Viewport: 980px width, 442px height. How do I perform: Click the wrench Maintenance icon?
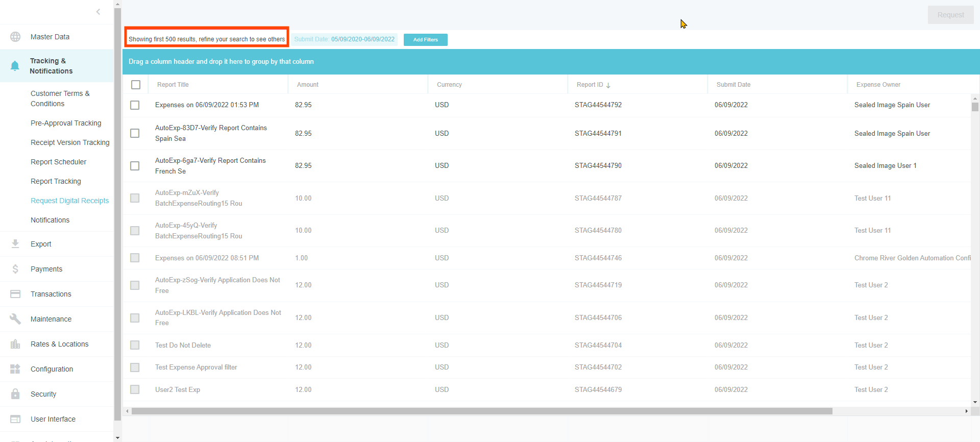click(15, 319)
